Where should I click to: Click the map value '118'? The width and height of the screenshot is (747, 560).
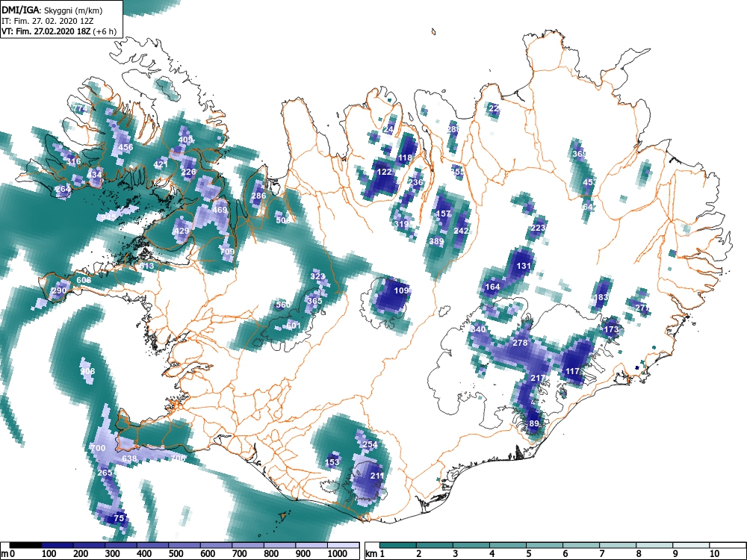[x=405, y=158]
